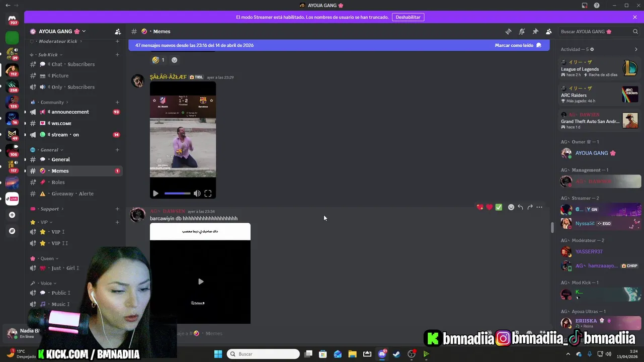Screen dimensions: 644x362
Task: Open add reaction smiley on hovered message
Action: [511, 207]
